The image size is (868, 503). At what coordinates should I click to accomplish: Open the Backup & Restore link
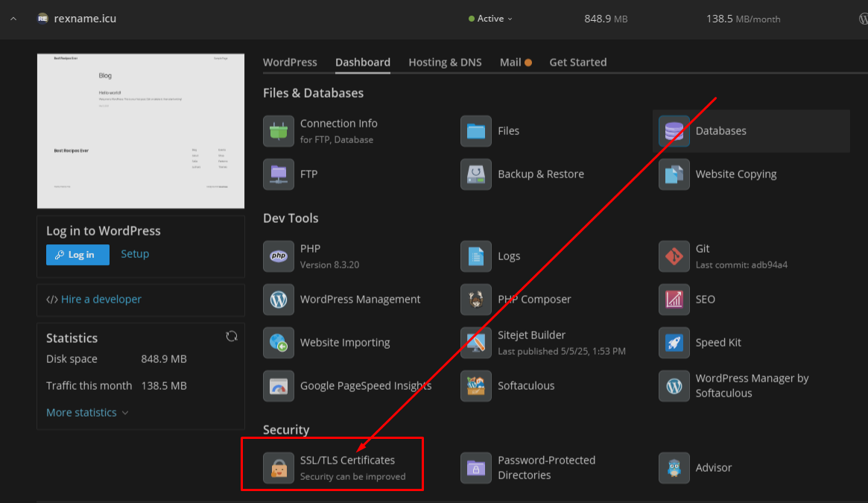click(541, 174)
